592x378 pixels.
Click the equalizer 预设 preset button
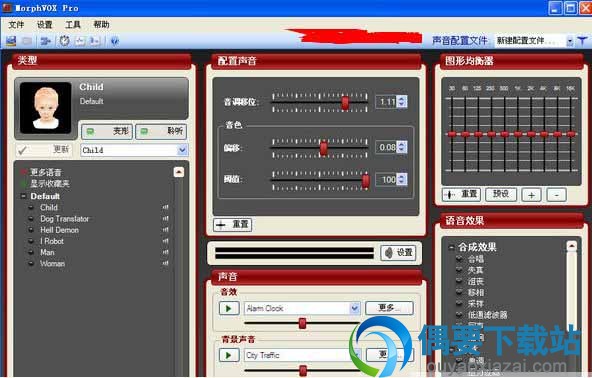[x=501, y=194]
